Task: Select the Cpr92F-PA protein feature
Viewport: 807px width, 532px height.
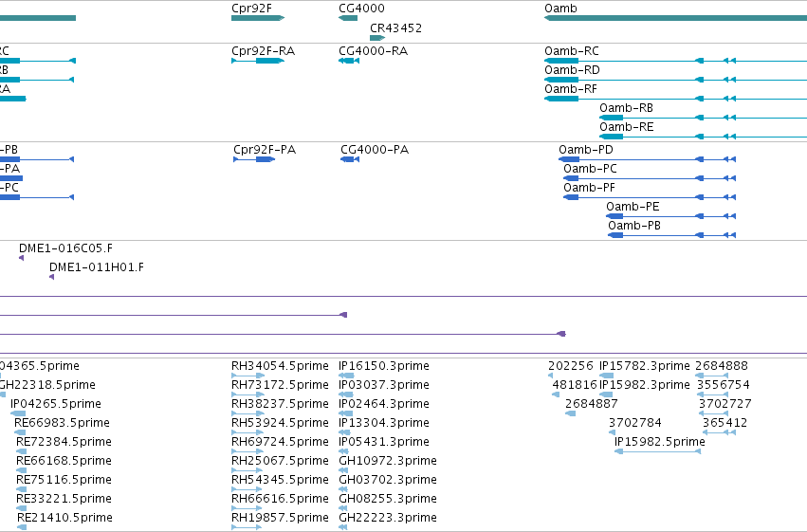Action: (254, 159)
